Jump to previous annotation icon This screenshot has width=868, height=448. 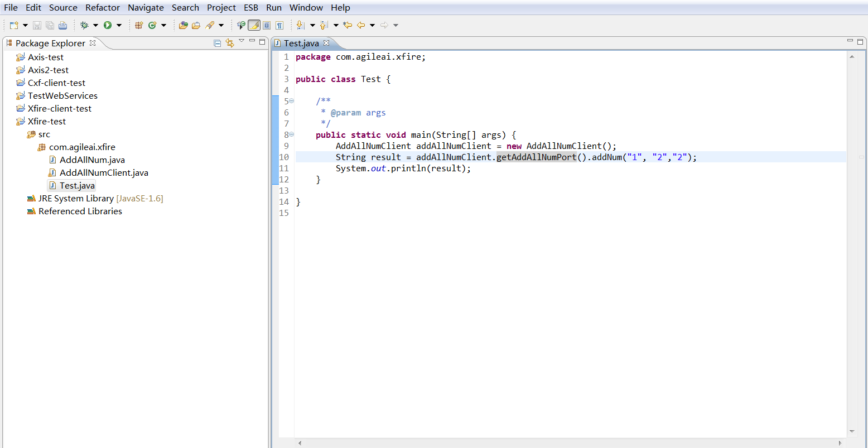click(324, 25)
